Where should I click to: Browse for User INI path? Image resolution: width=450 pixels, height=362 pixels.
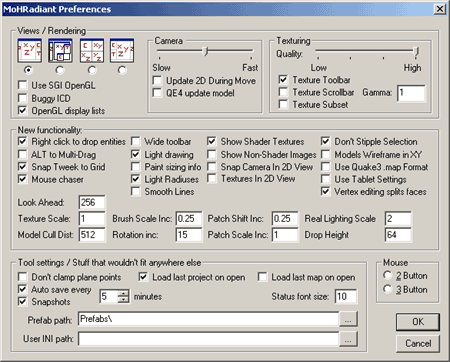point(348,339)
